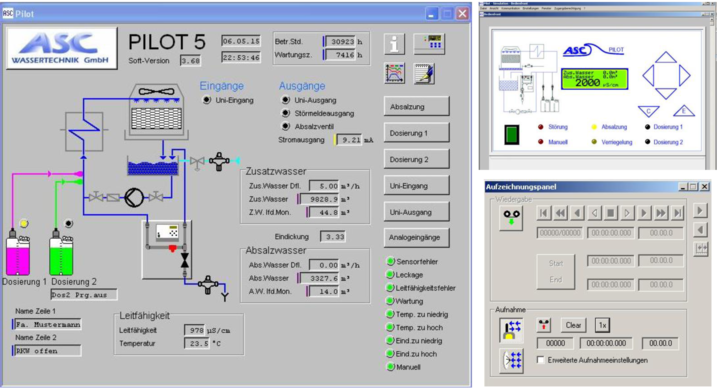This screenshot has height=389, width=720.
Task: Open the Absalzung settings button
Action: (x=416, y=107)
